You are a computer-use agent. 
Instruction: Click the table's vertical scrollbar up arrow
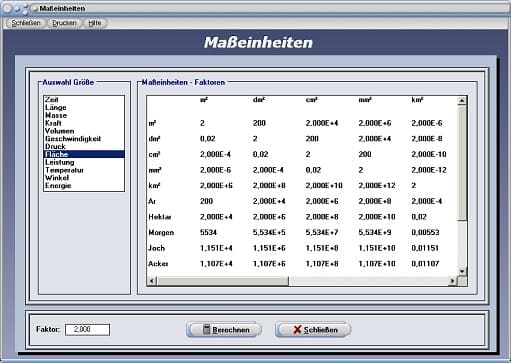[x=462, y=100]
